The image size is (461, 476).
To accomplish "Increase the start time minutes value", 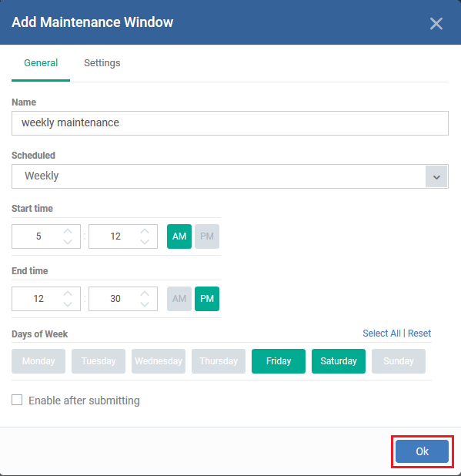I will tap(145, 231).
